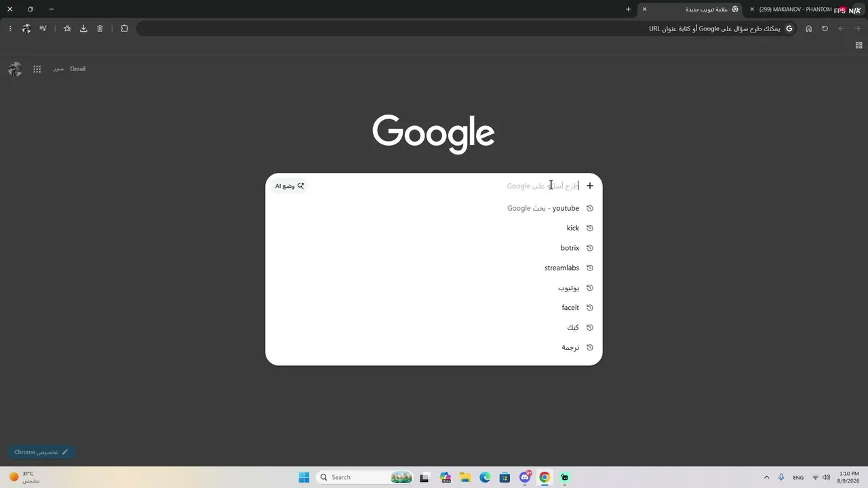Open the Google apps grid
The height and width of the screenshot is (488, 868).
(37, 69)
